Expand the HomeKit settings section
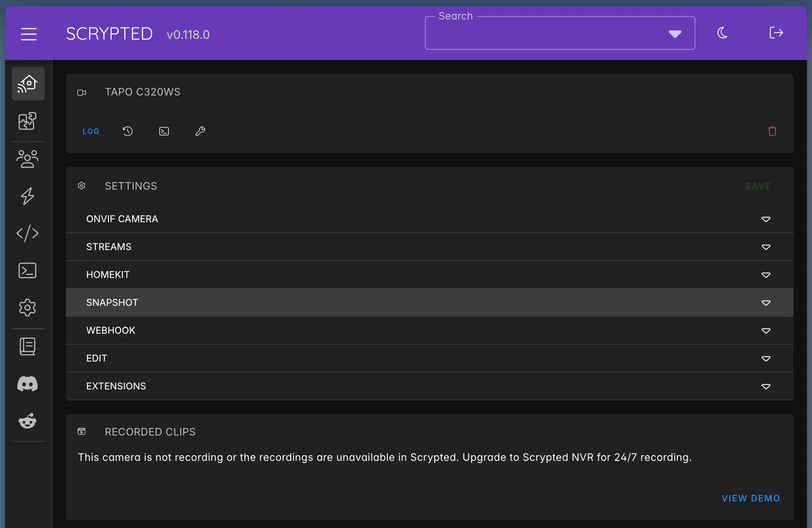 click(x=430, y=275)
